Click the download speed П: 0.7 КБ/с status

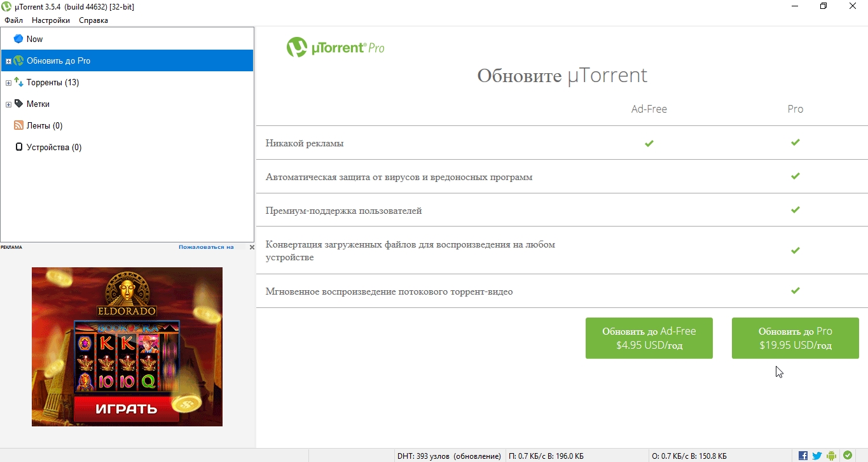[546, 456]
